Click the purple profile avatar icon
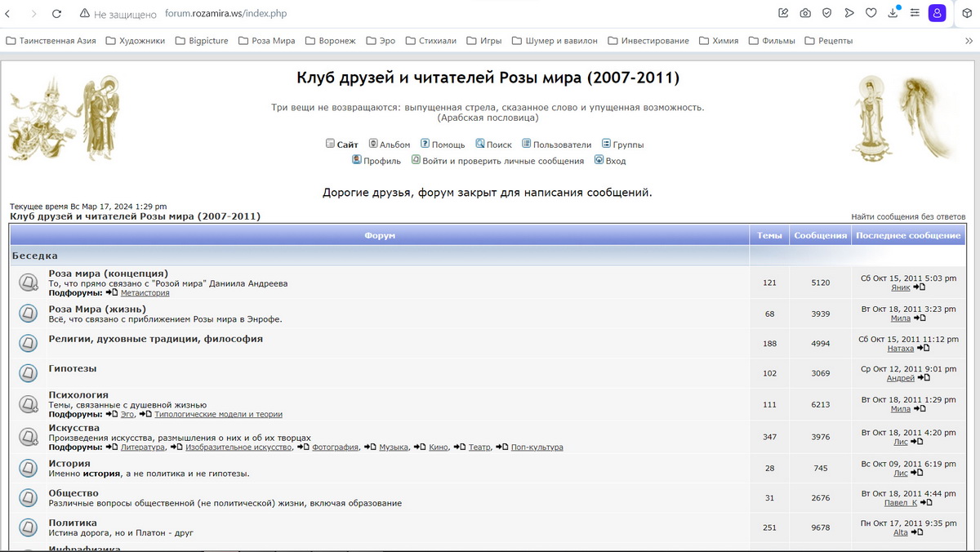980x552 pixels. click(938, 13)
